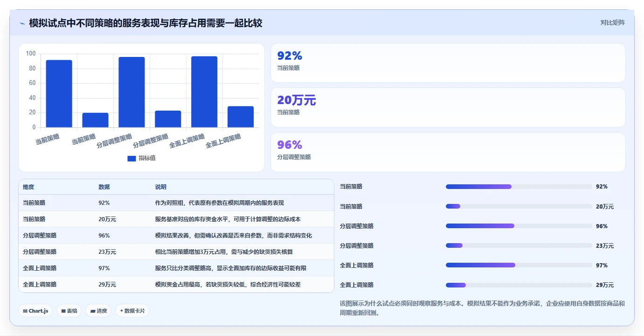This screenshot has height=336, width=644.
Task: Click the short chart bar at 23
Action: point(168,119)
